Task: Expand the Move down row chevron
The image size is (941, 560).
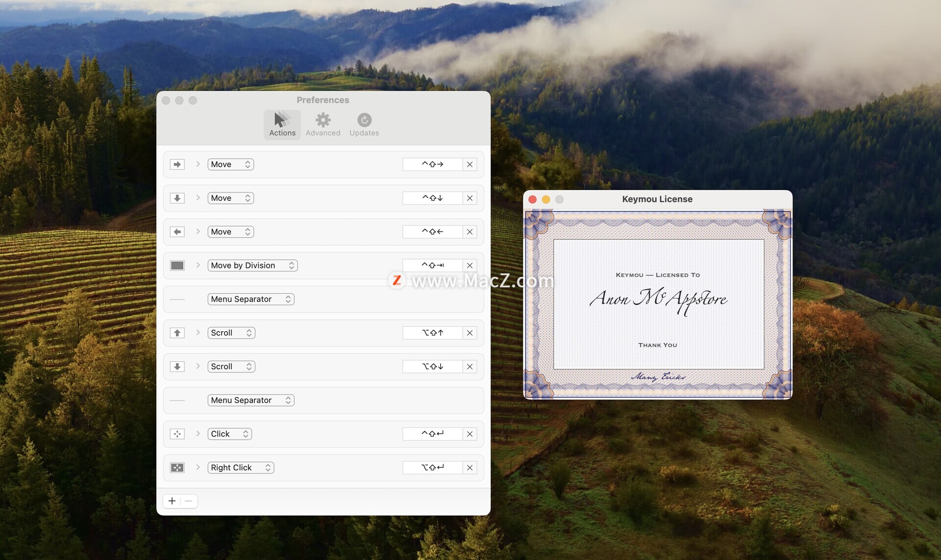Action: 198,198
